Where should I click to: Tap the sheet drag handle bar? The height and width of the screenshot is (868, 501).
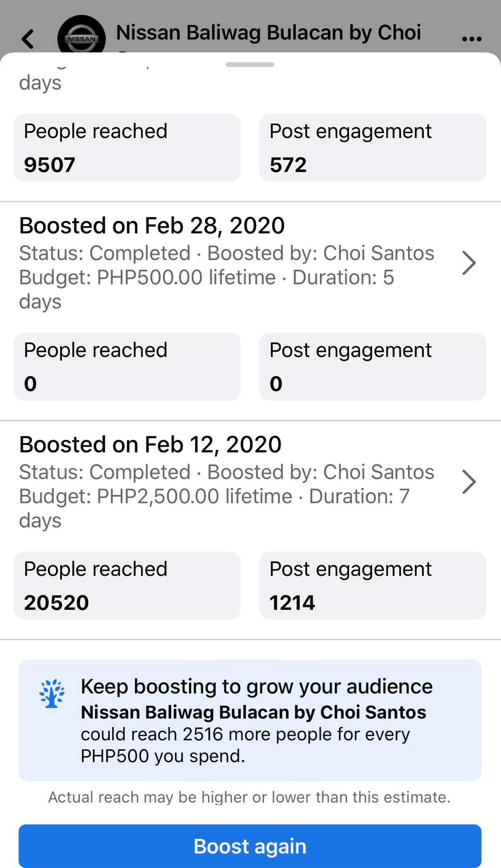tap(250, 65)
